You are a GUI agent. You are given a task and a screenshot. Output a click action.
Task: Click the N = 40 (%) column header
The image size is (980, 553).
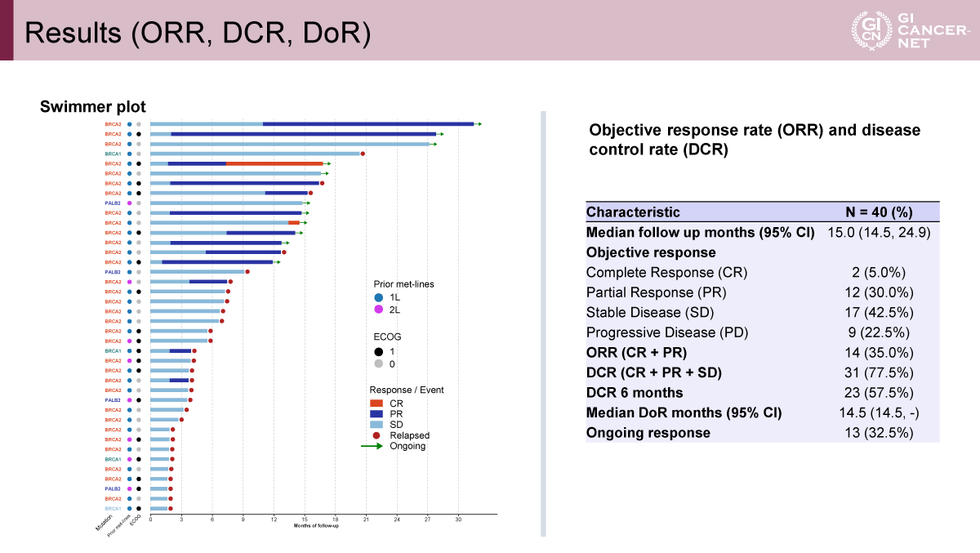[878, 212]
